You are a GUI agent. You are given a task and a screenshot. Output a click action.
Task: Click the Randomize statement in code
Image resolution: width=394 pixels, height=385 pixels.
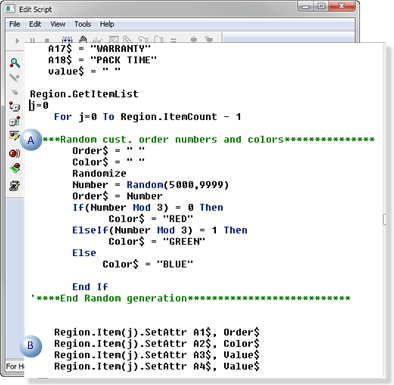(99, 173)
